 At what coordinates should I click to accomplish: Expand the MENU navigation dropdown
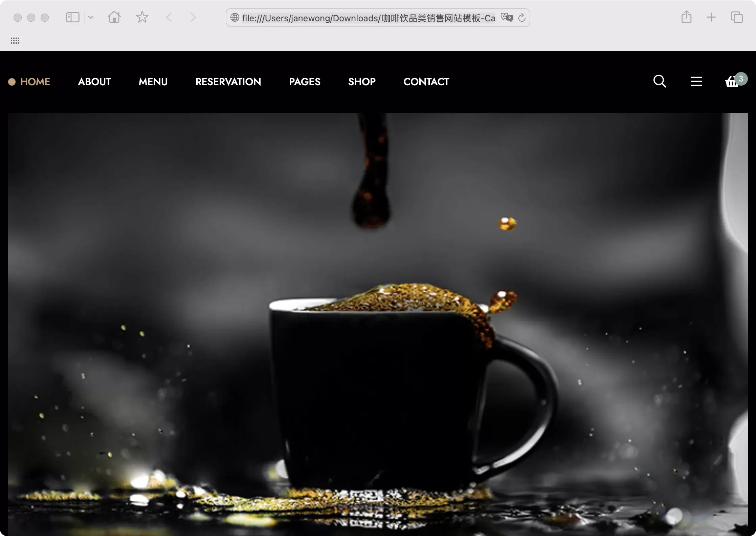pos(153,82)
